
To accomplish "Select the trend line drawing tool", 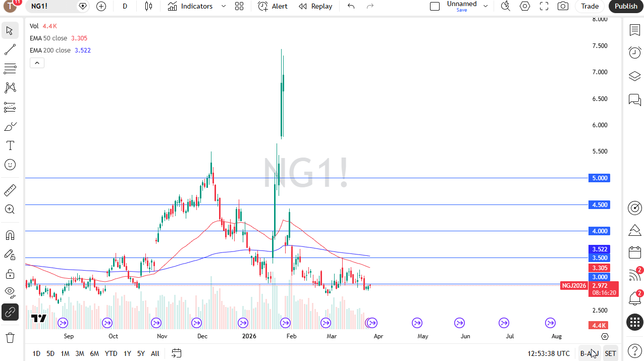I will pos(10,49).
